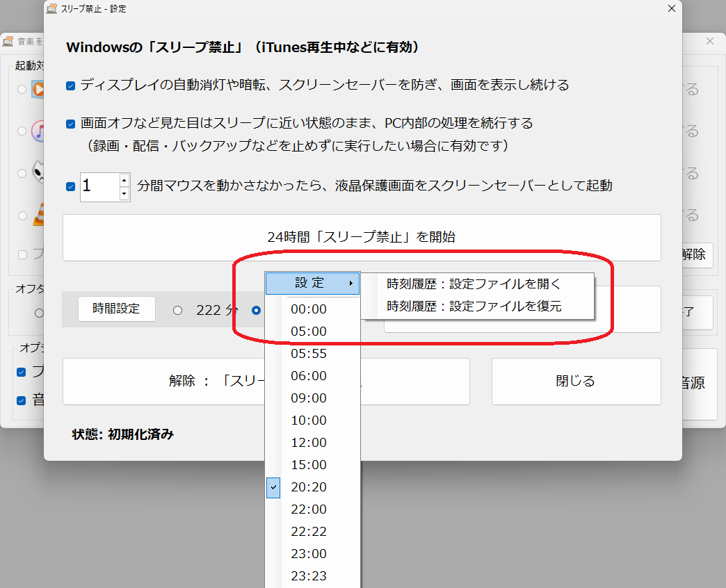Uncheck the display auto-off prevention checkbox
726x588 pixels.
[70, 85]
